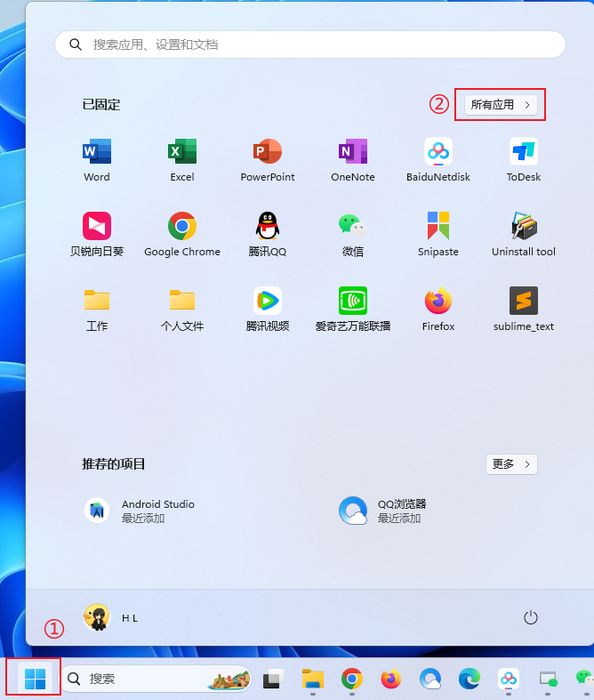
Task: Open the Word app
Action: pos(97,160)
